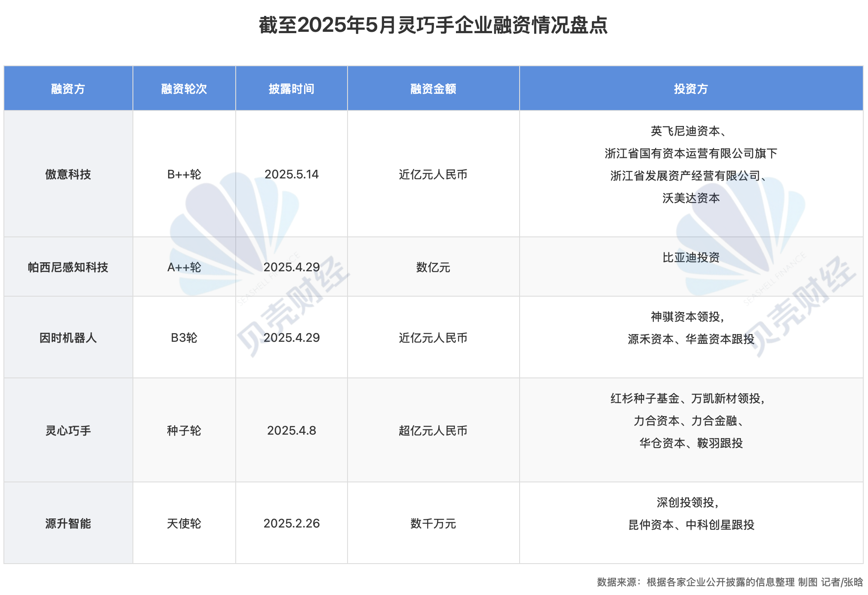
Task: Click 近亿元人民币 in the 因时机器人 row
Action: 433,337
